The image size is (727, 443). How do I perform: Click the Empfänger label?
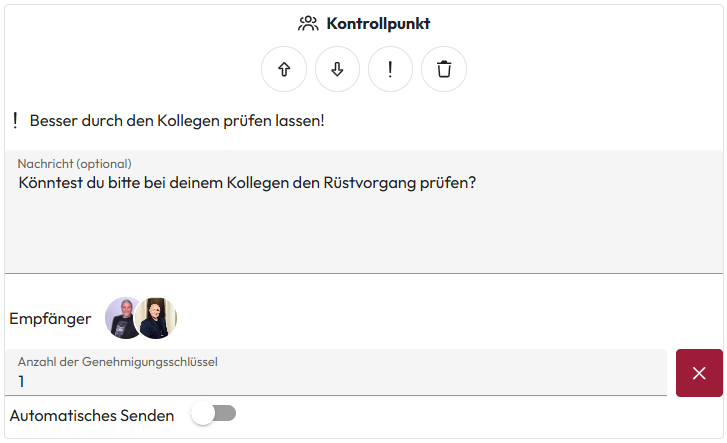[x=50, y=319]
